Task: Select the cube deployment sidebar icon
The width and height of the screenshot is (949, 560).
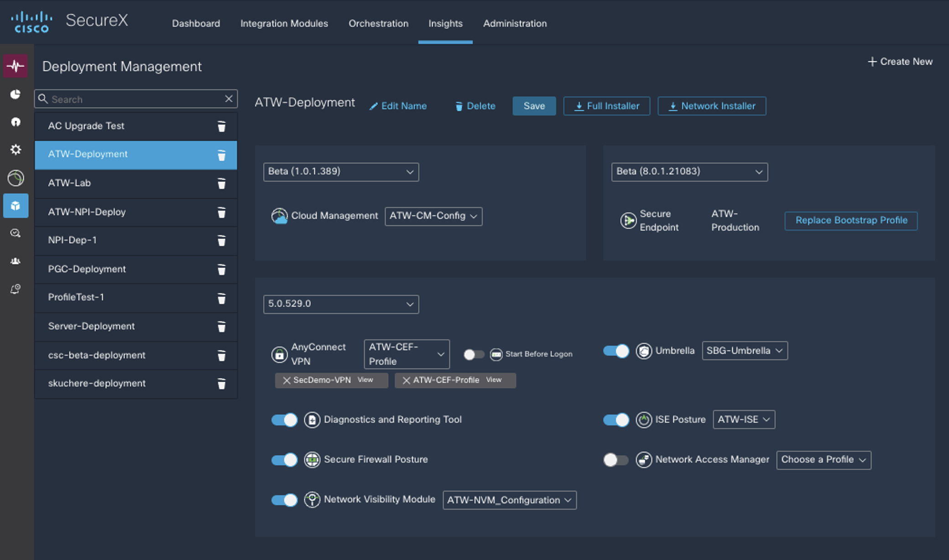Action: pos(16,206)
